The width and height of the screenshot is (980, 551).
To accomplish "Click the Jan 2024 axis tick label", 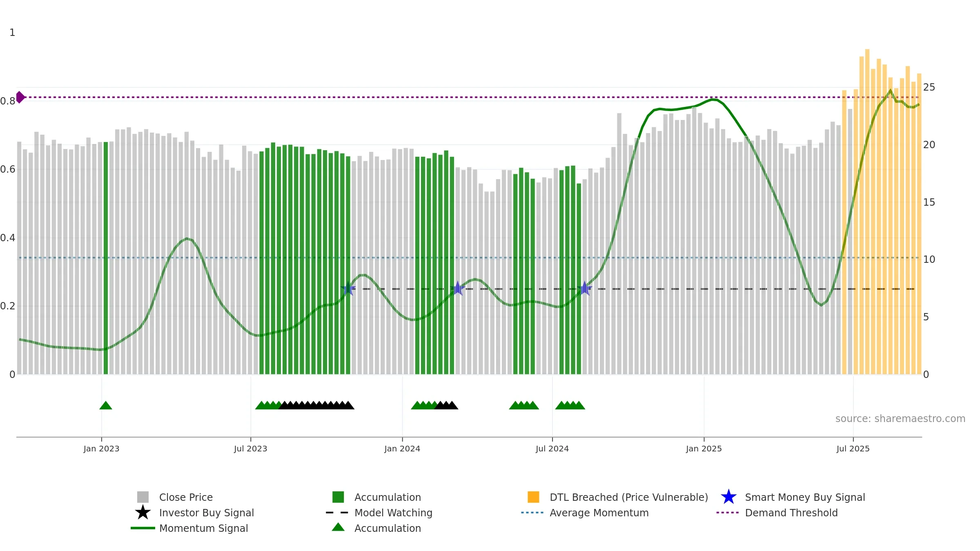I will 402,449.
